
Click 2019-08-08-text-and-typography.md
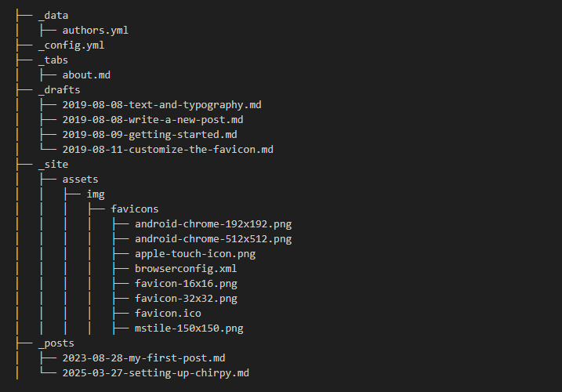point(161,105)
